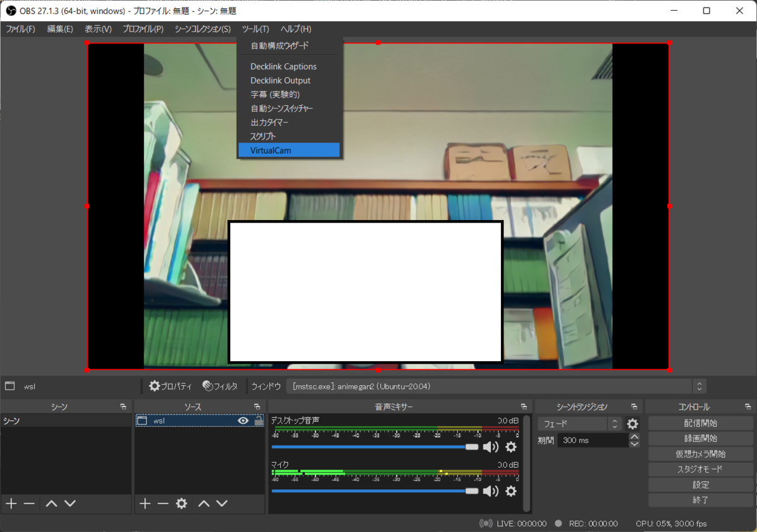The image size is (757, 532).
Task: Undock the コントロール panel
Action: point(748,407)
